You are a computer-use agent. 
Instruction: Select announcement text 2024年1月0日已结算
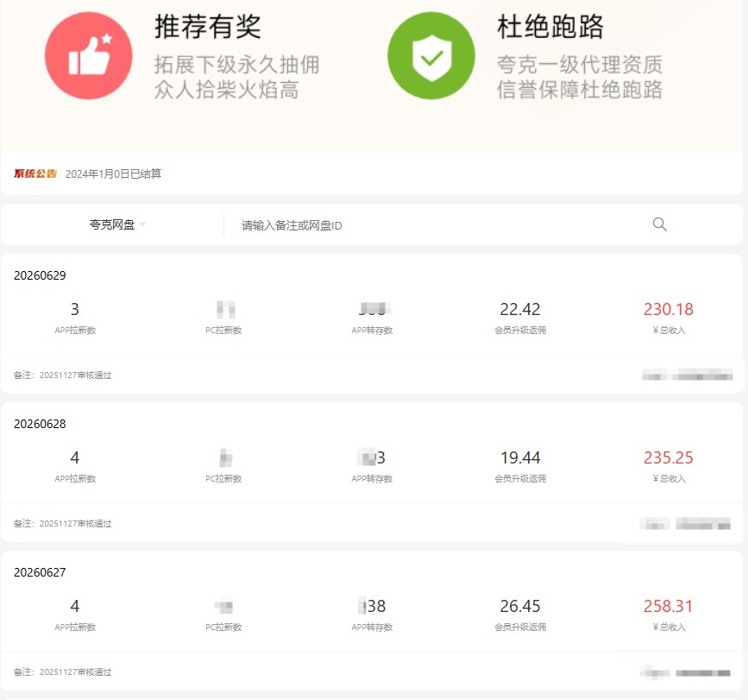point(114,174)
